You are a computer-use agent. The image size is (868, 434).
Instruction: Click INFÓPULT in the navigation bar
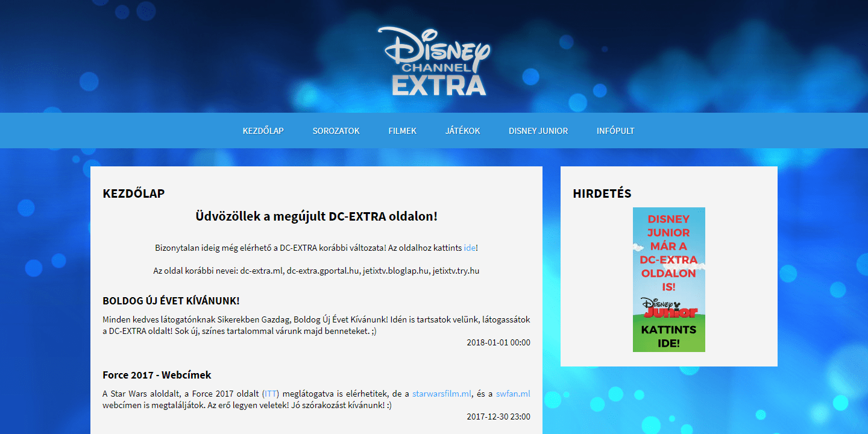615,131
